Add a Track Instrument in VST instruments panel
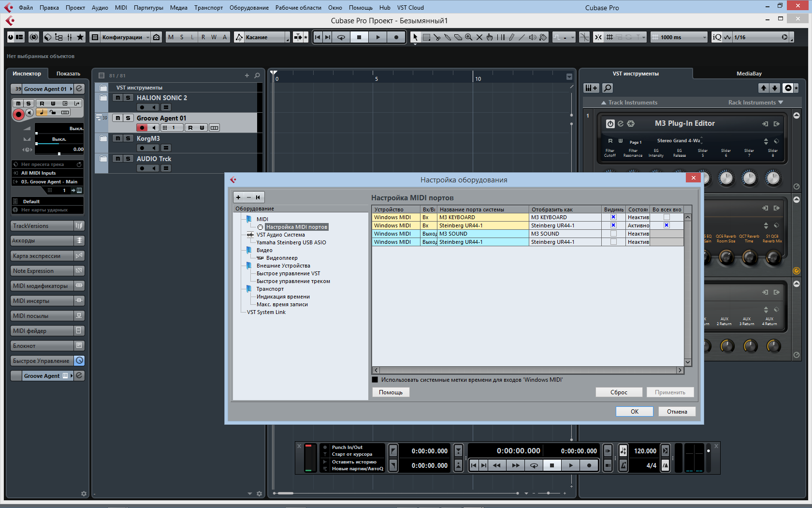This screenshot has height=508, width=812. 591,88
